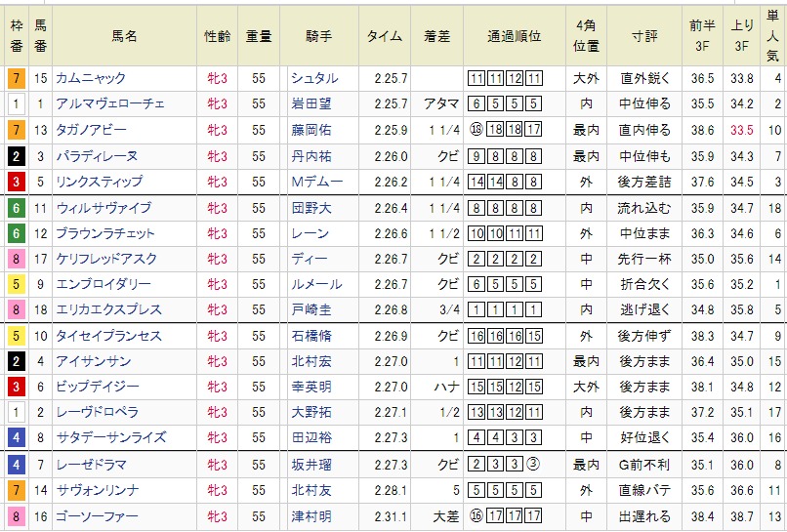The width and height of the screenshot is (787, 532).
Task: Open horse カムニャック link
Action: pos(91,78)
